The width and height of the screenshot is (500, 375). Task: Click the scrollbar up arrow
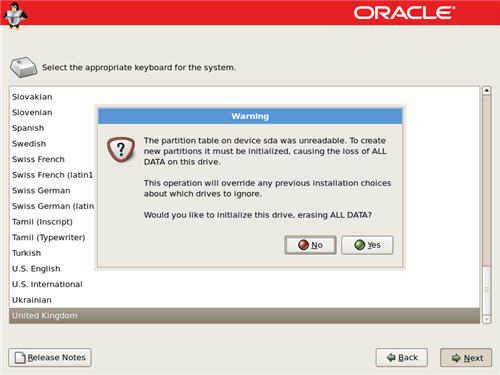[487, 91]
